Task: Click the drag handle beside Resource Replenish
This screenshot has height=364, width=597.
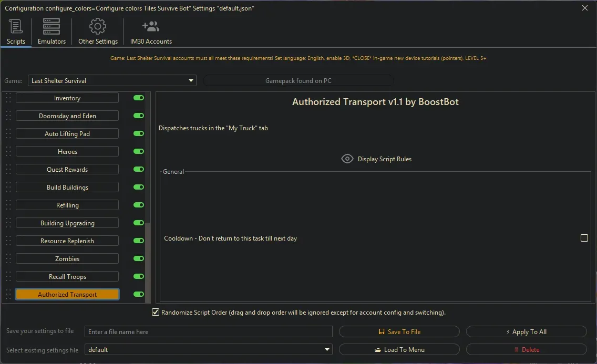Action: pyautogui.click(x=8, y=241)
